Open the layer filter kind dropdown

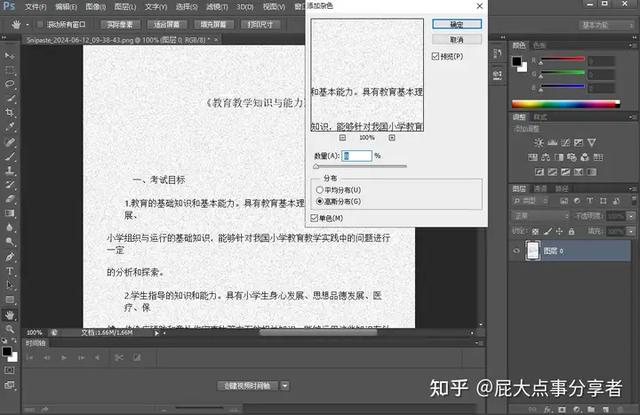pos(530,201)
